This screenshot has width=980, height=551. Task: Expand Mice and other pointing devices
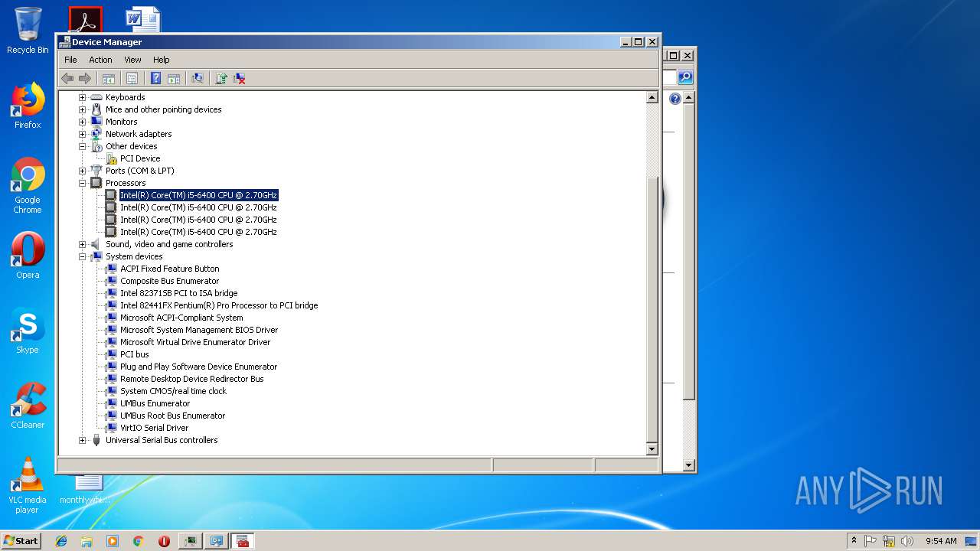83,109
